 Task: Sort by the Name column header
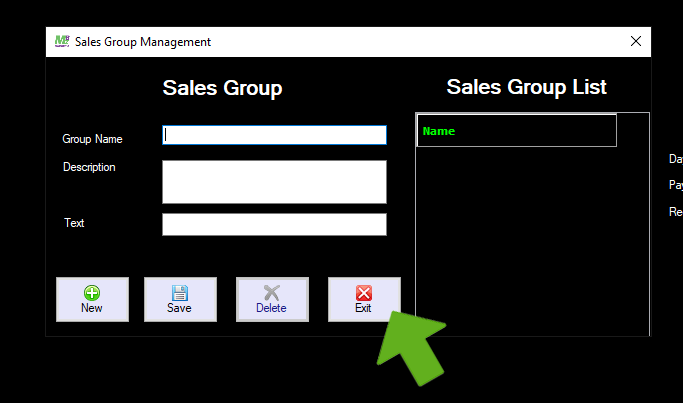(x=516, y=131)
